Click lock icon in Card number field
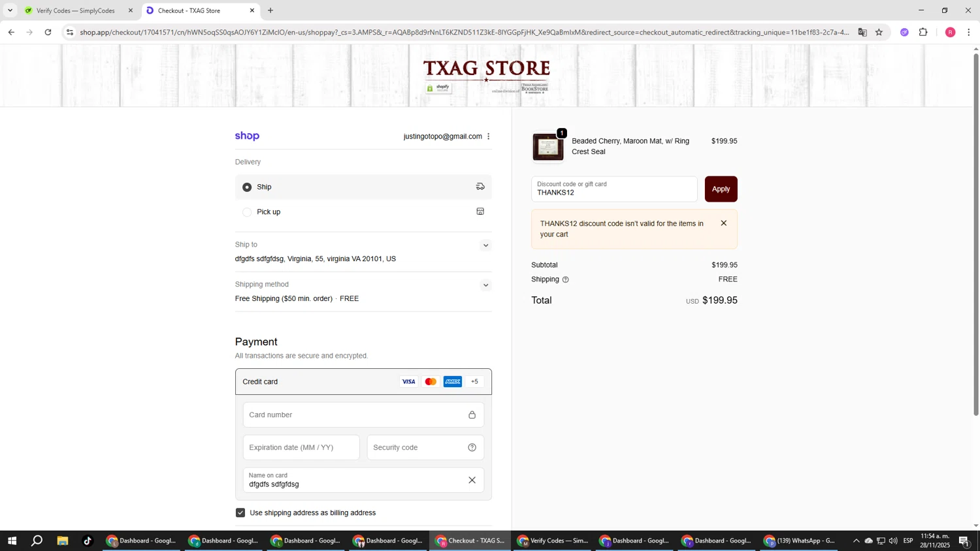 pos(472,415)
